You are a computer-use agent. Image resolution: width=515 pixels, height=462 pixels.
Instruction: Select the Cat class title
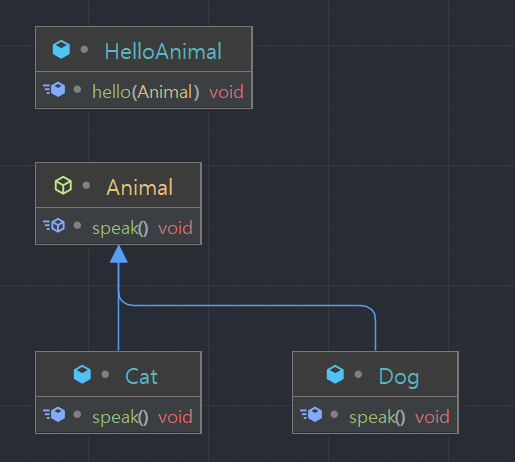(x=141, y=377)
